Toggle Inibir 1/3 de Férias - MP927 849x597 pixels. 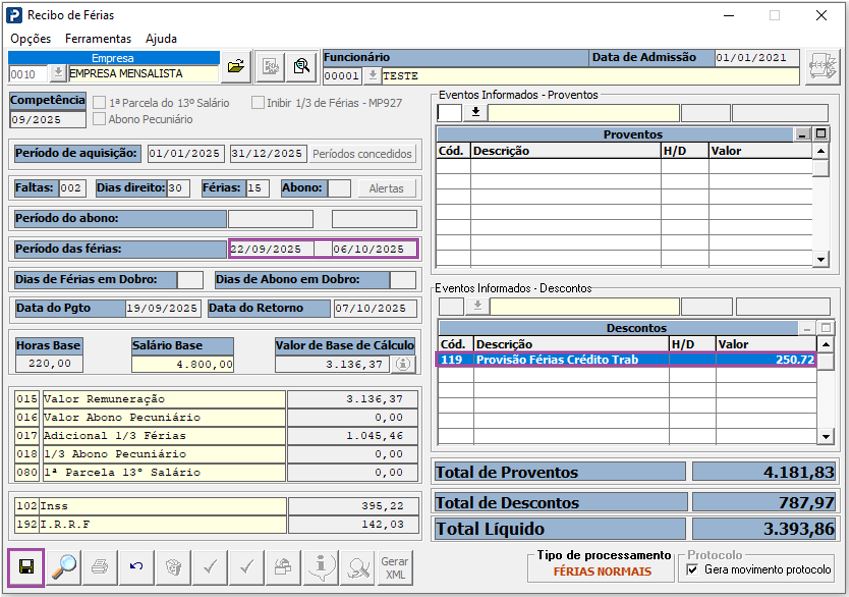(x=258, y=102)
